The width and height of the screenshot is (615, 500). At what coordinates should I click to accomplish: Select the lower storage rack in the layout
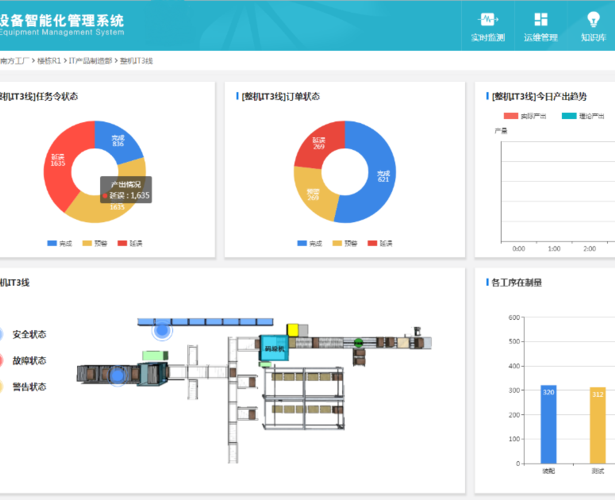(x=303, y=414)
